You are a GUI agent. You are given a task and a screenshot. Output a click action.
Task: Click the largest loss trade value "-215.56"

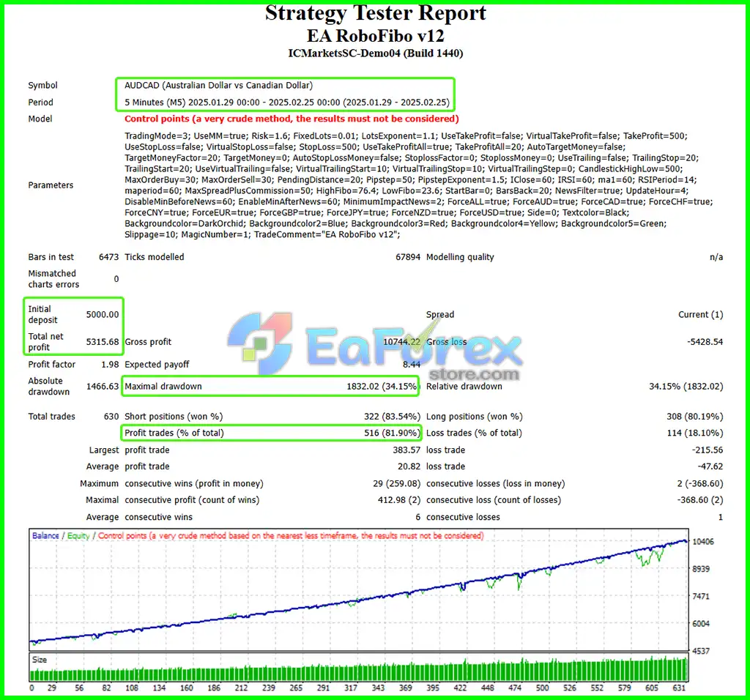708,450
